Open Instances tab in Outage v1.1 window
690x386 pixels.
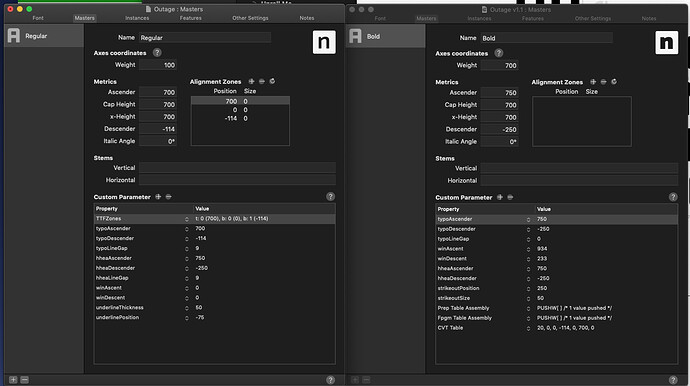pos(479,18)
